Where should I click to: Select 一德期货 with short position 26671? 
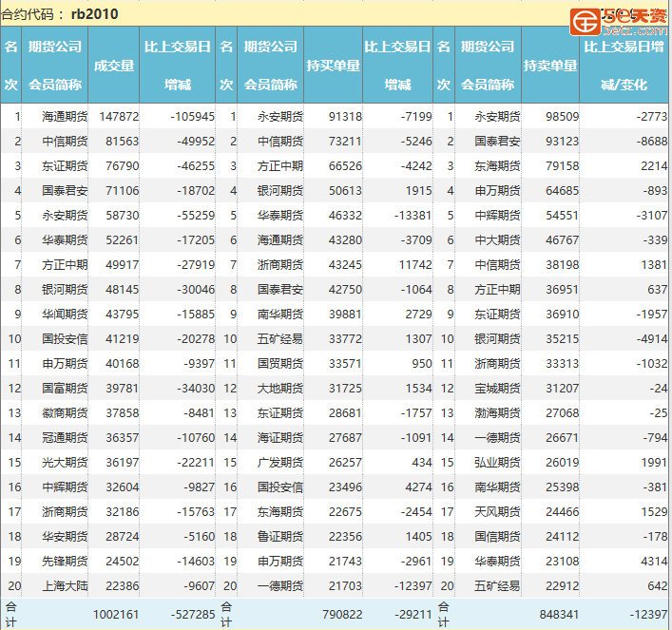pos(497,438)
